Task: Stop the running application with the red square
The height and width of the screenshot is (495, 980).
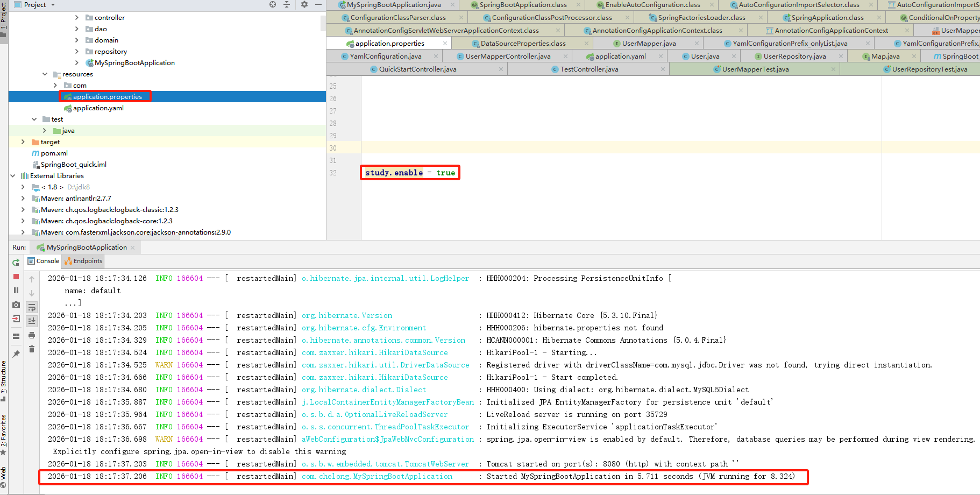Action: click(x=16, y=277)
